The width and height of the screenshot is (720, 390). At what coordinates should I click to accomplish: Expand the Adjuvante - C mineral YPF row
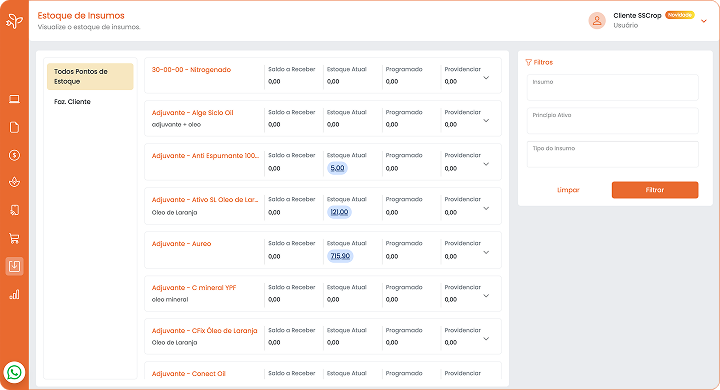click(x=486, y=295)
